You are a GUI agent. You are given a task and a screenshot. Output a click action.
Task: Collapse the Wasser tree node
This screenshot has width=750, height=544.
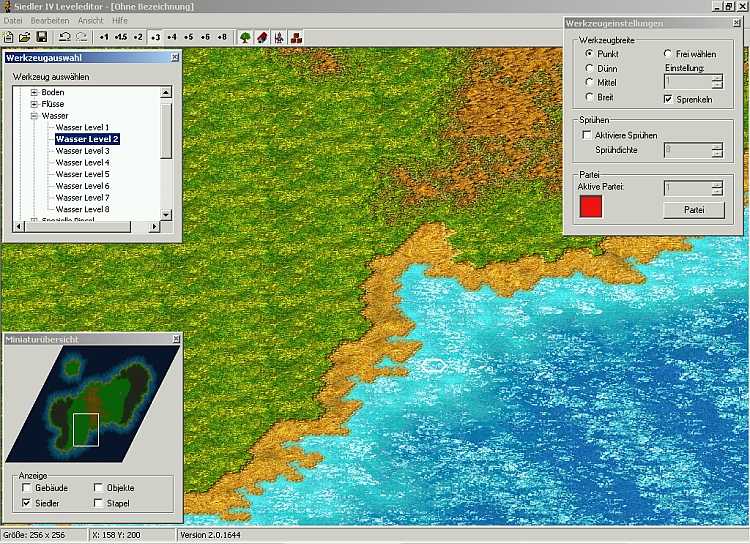click(34, 116)
